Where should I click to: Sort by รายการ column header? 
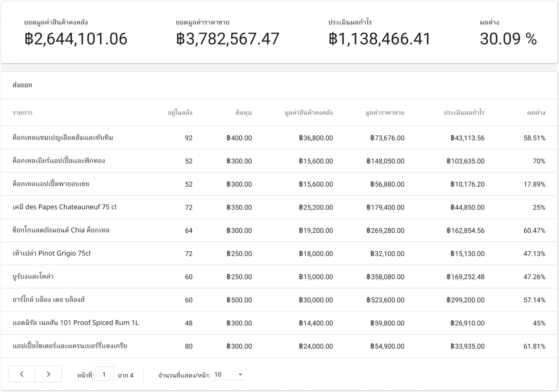(23, 113)
